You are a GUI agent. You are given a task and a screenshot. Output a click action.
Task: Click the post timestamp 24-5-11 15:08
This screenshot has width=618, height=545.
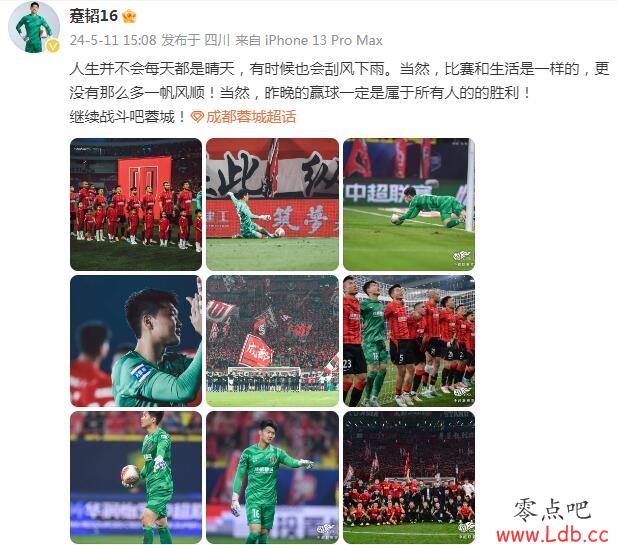point(113,40)
